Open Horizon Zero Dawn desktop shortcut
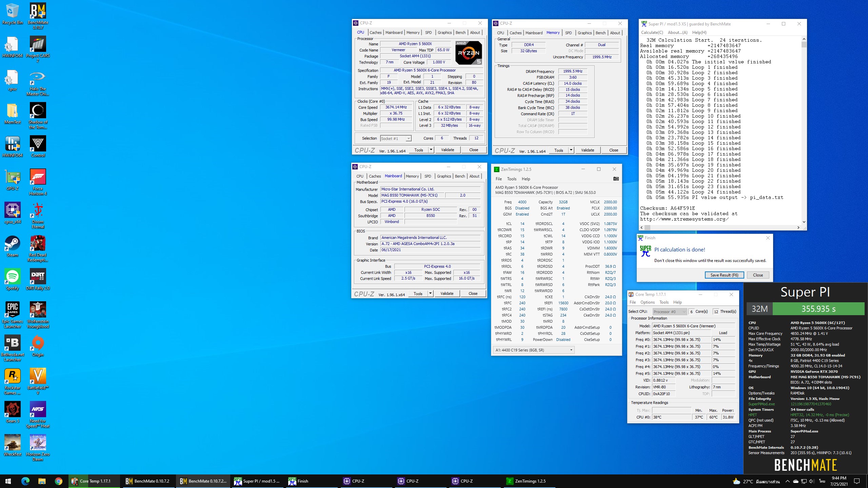 pos(38,448)
